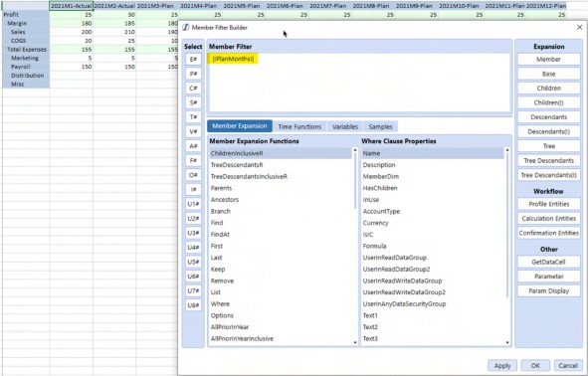Click the U7# button
Image resolution: width=588 pixels, height=376 pixels.
[193, 290]
